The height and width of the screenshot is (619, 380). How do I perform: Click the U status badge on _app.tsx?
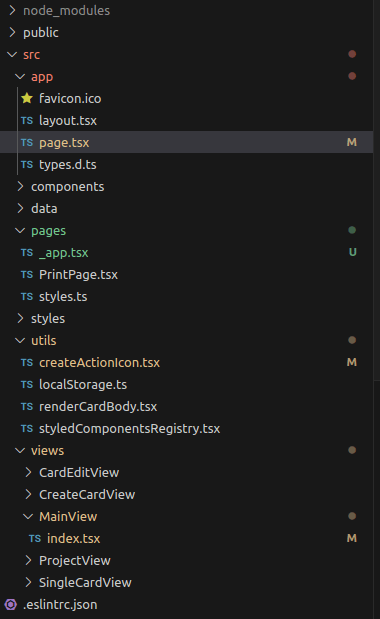352,252
